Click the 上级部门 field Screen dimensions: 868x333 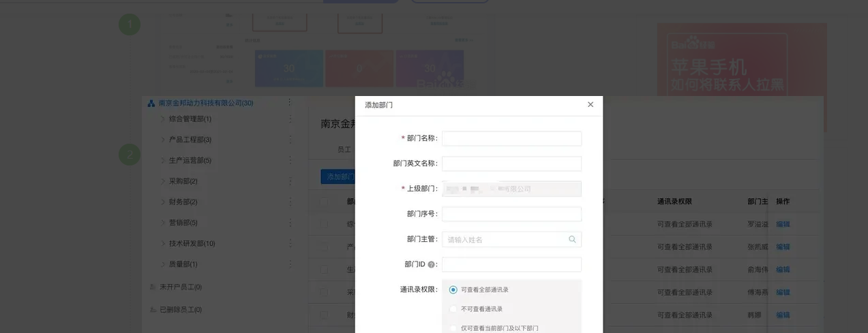point(511,189)
